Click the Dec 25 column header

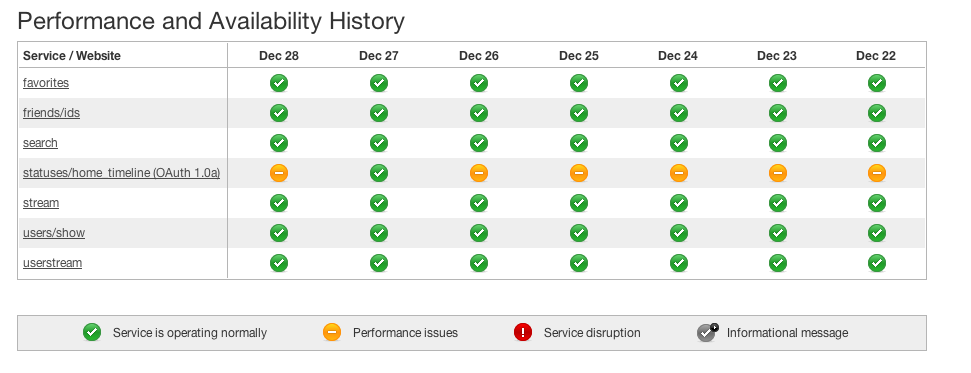pyautogui.click(x=579, y=56)
